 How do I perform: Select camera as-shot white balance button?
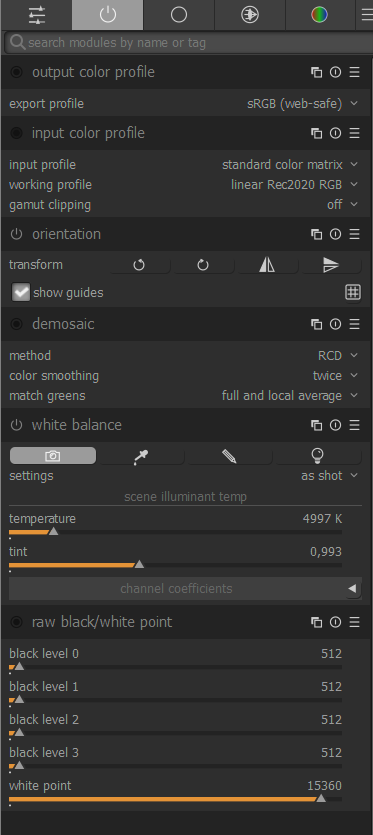tap(53, 456)
